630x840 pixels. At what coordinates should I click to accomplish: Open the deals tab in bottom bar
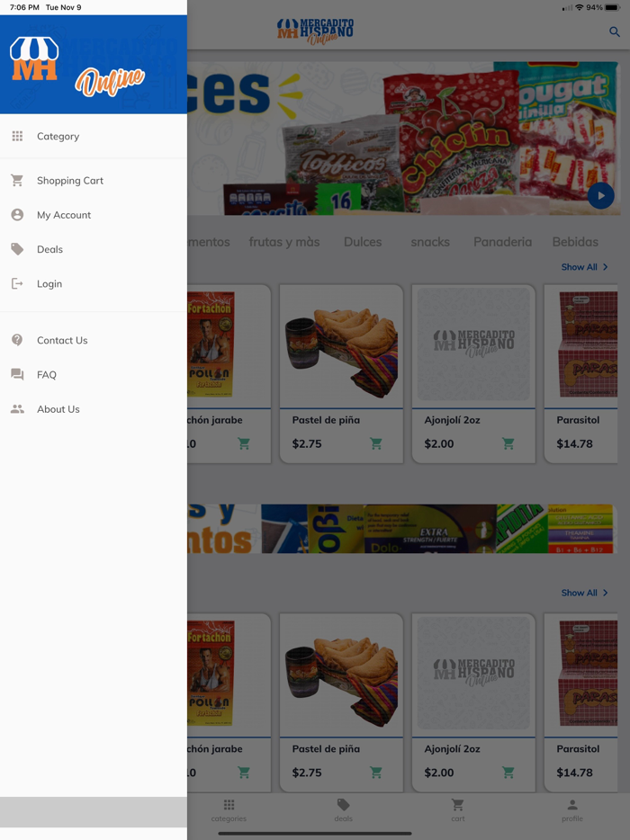coord(343,809)
